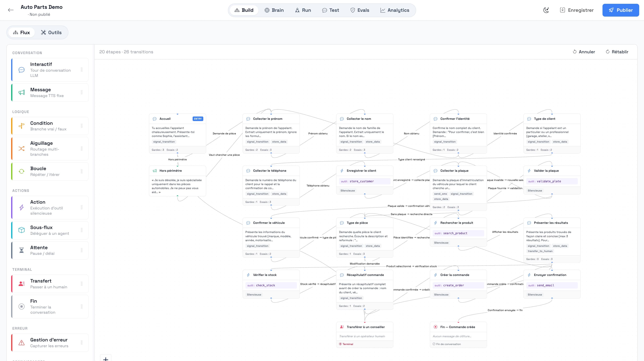644x361 pixels.
Task: Click the send_email tool field
Action: click(x=552, y=285)
